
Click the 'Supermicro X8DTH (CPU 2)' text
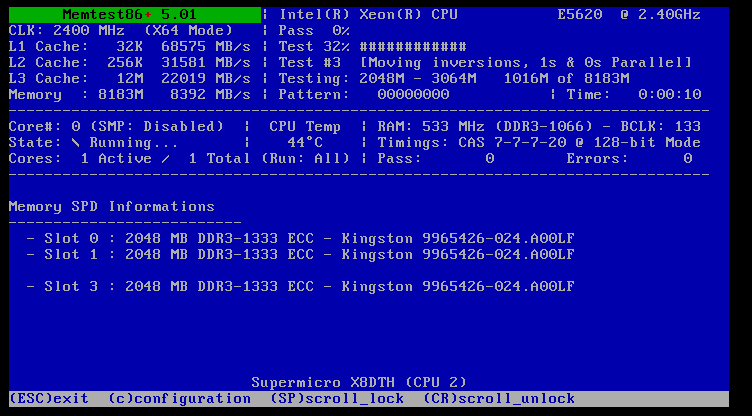click(359, 382)
